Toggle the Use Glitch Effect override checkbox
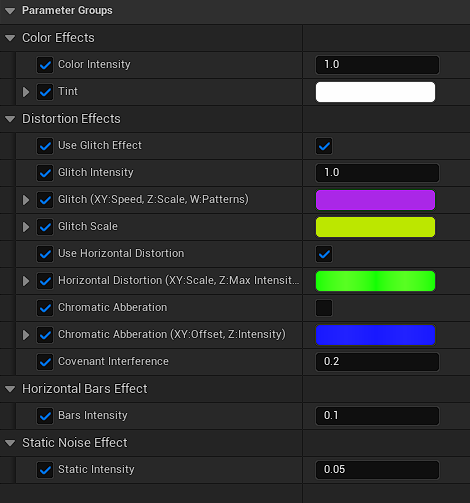This screenshot has width=470, height=503. [x=45, y=146]
